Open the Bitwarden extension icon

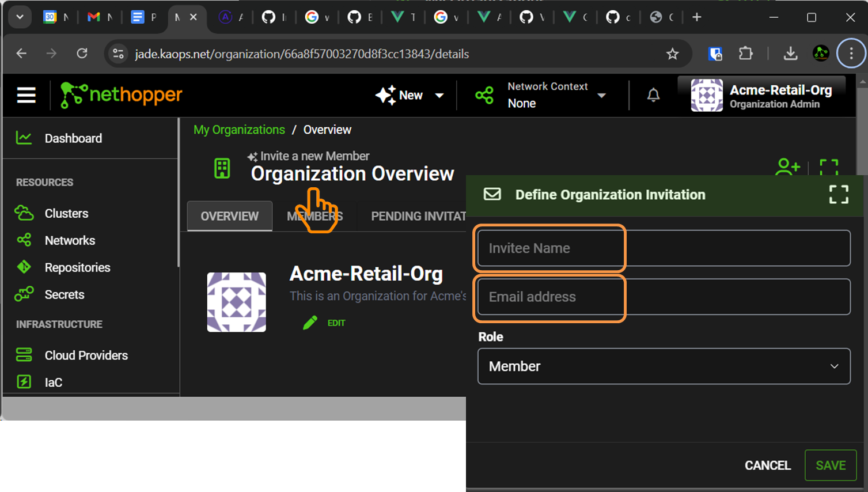point(715,54)
